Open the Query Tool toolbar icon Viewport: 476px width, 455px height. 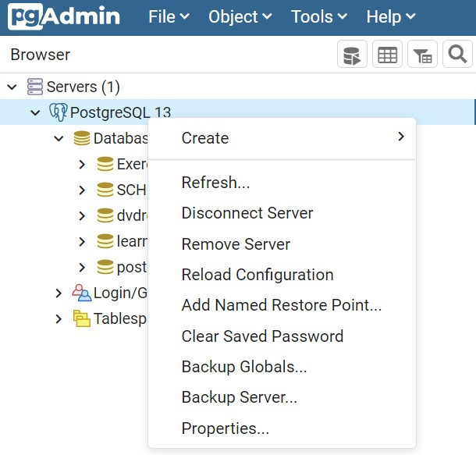point(352,54)
